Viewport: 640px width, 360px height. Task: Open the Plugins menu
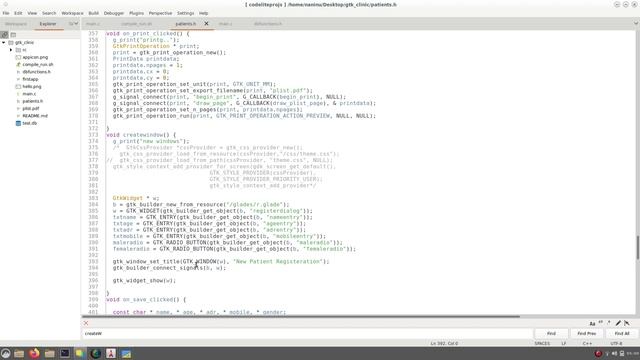pyautogui.click(x=136, y=13)
